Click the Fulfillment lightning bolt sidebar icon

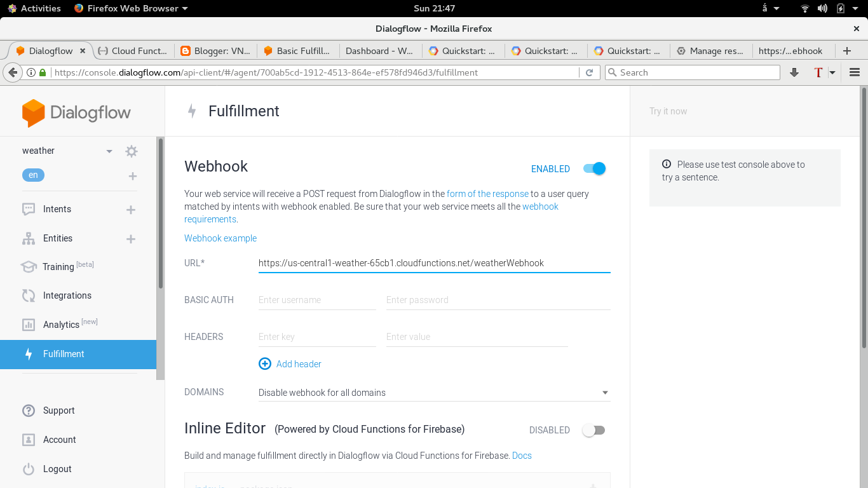[29, 354]
